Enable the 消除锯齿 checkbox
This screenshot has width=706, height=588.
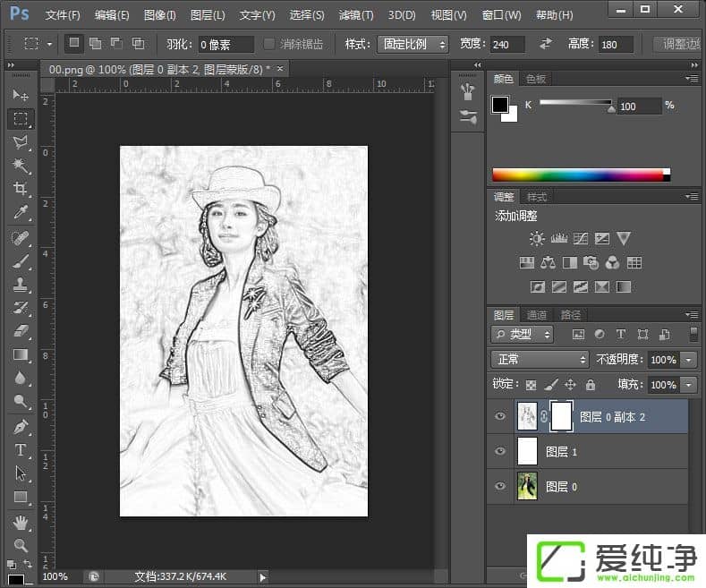pyautogui.click(x=270, y=44)
